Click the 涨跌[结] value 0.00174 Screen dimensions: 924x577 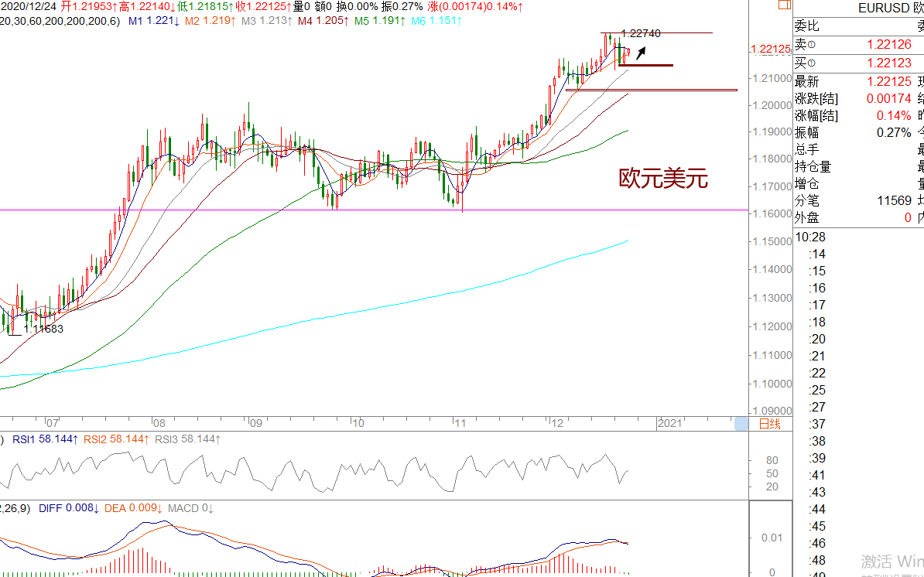[x=889, y=98]
